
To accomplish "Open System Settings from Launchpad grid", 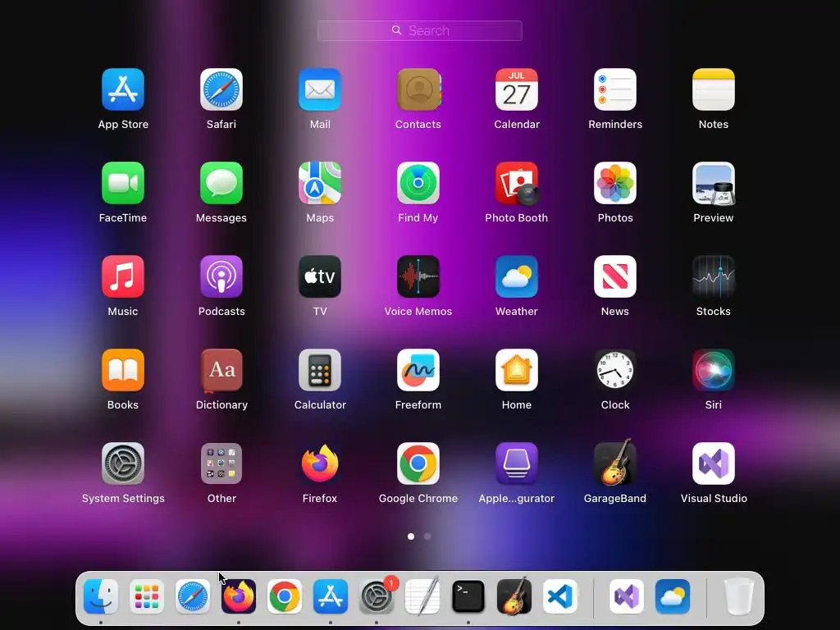I will click(123, 463).
